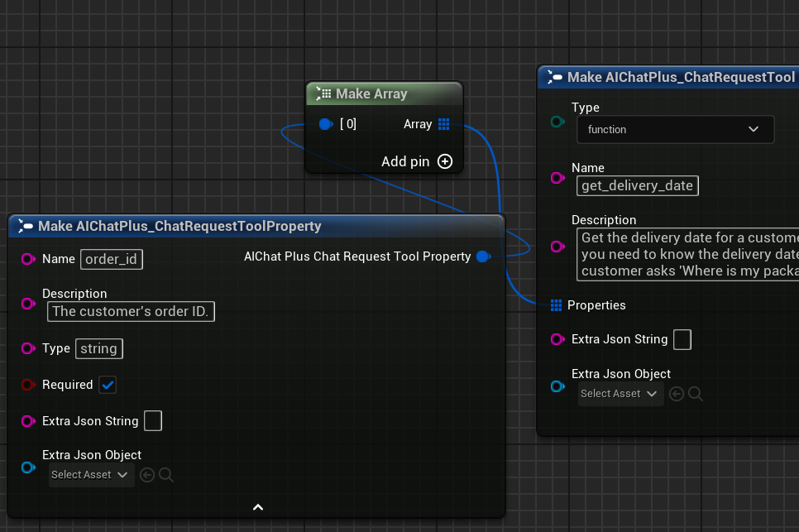The image size is (799, 532).
Task: Open the Select Asset dropdown on the property node
Action: click(88, 474)
